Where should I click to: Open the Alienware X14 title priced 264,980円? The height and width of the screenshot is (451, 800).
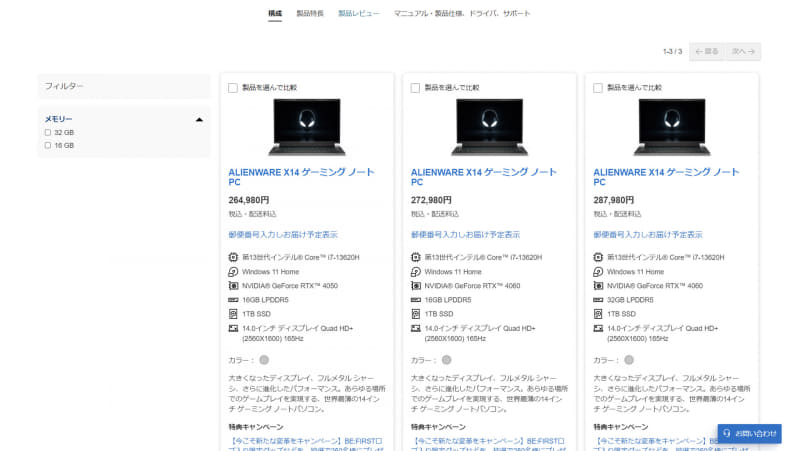302,177
